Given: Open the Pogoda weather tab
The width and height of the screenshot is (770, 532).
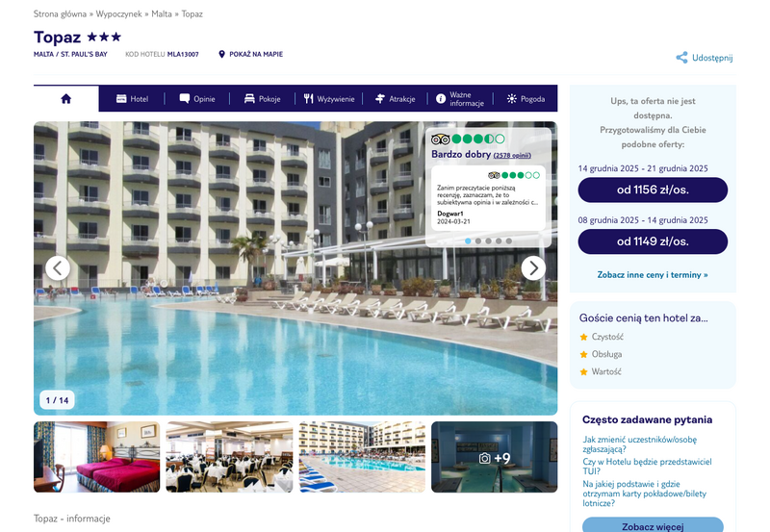Looking at the screenshot, I should 526,99.
